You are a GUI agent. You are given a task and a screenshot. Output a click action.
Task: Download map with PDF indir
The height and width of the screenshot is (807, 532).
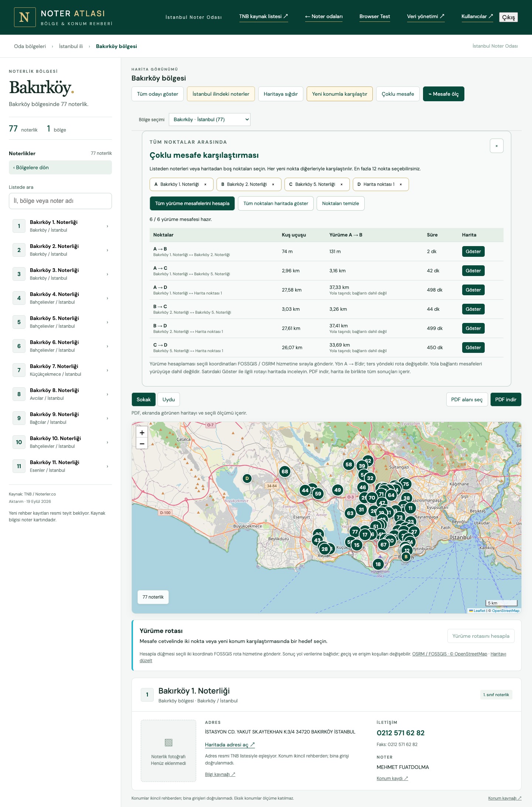506,399
